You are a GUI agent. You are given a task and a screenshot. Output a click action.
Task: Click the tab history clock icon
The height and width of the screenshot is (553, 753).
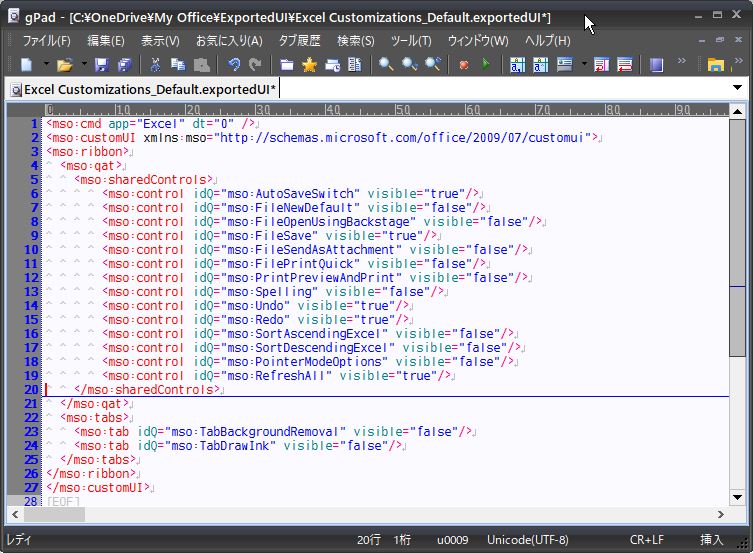(333, 64)
